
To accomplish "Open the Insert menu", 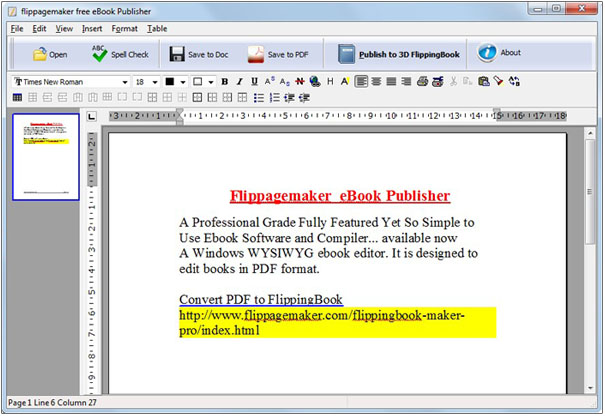I will 92,29.
